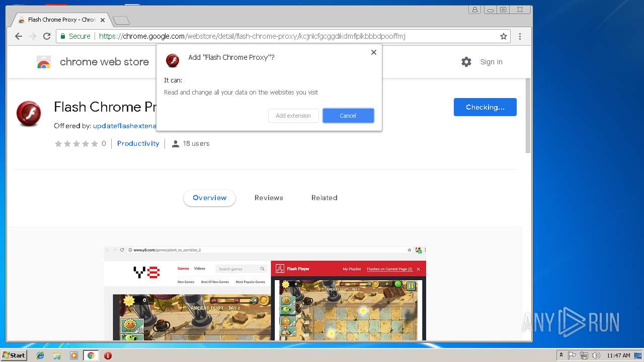Switch to the Related tab
Image resolution: width=644 pixels, height=362 pixels.
click(324, 198)
